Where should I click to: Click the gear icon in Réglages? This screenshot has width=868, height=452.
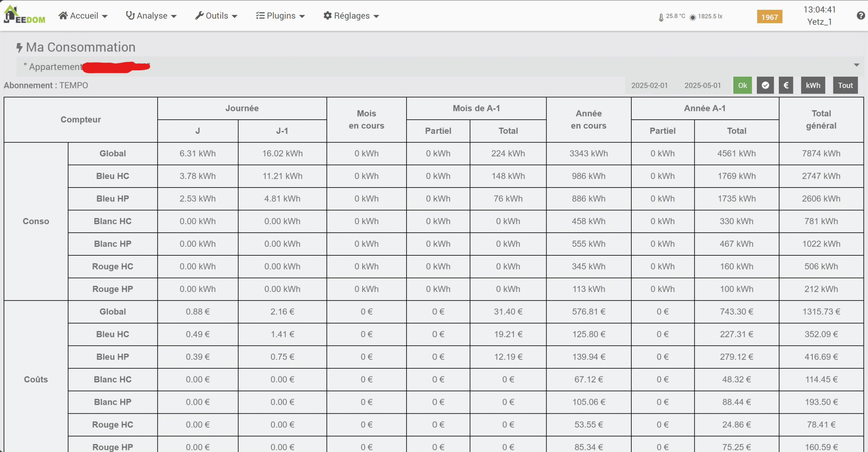[327, 16]
